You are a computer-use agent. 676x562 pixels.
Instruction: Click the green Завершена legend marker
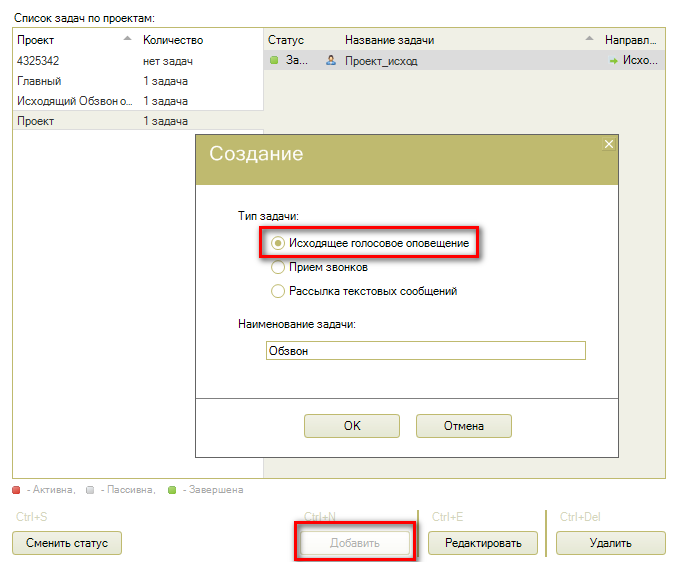172,490
